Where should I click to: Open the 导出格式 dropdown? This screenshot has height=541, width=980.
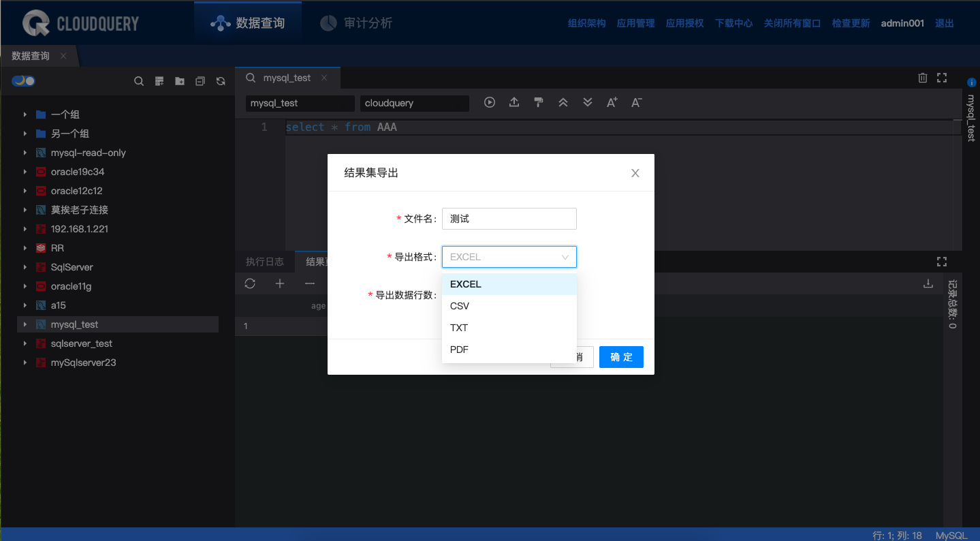tap(509, 257)
